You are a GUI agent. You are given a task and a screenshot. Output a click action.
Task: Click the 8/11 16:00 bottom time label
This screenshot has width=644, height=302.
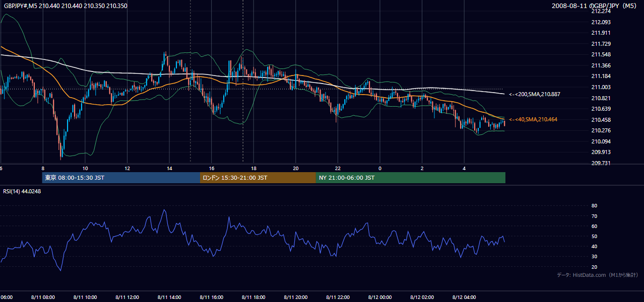pos(211,297)
